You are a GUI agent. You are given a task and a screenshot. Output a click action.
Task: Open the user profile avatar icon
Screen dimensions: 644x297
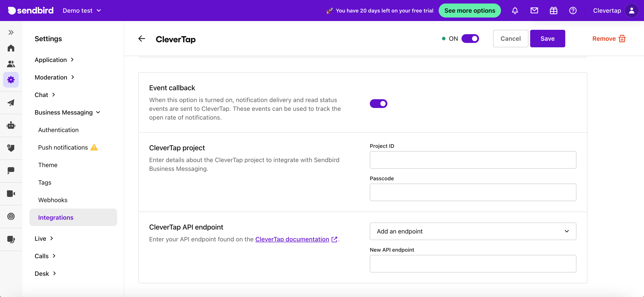point(631,11)
